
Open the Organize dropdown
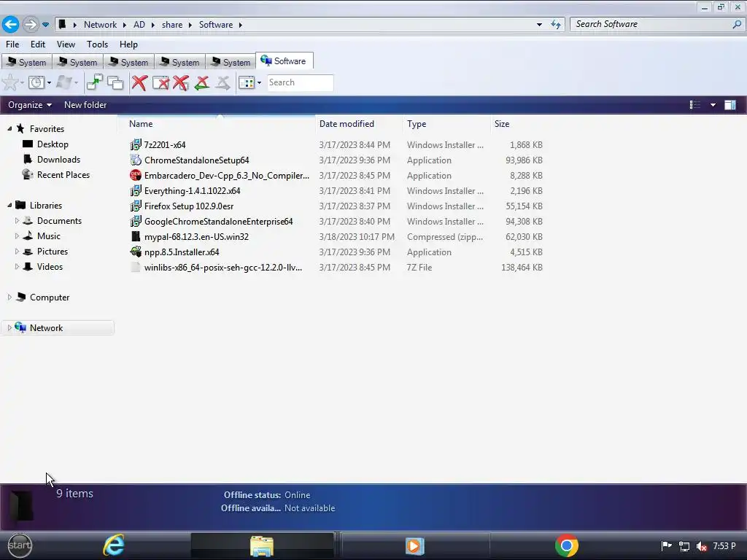[29, 105]
